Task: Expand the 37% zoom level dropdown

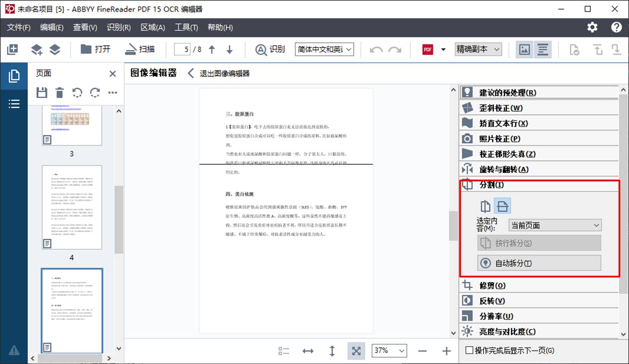Action: click(x=389, y=351)
